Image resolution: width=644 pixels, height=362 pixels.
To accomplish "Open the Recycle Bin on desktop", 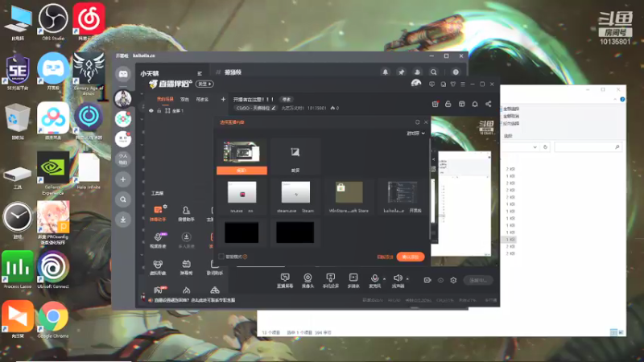I will 17,121.
